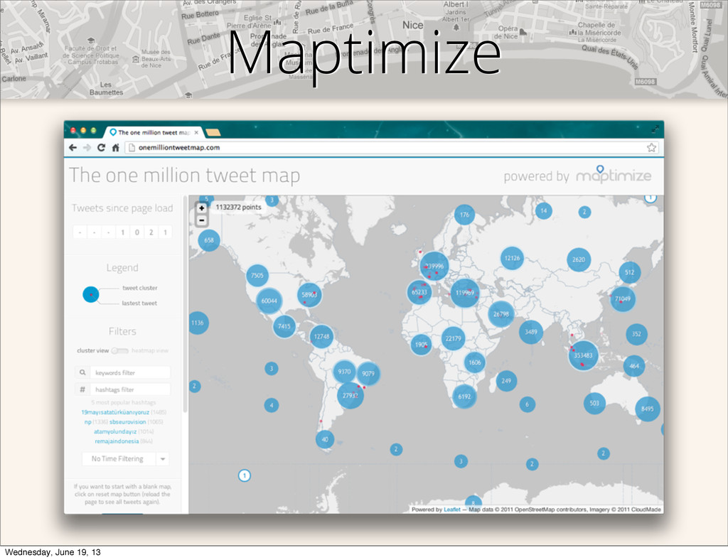Screen dimensions: 728x560
Task: Click the 239996 cluster over Europe
Action: (x=434, y=266)
